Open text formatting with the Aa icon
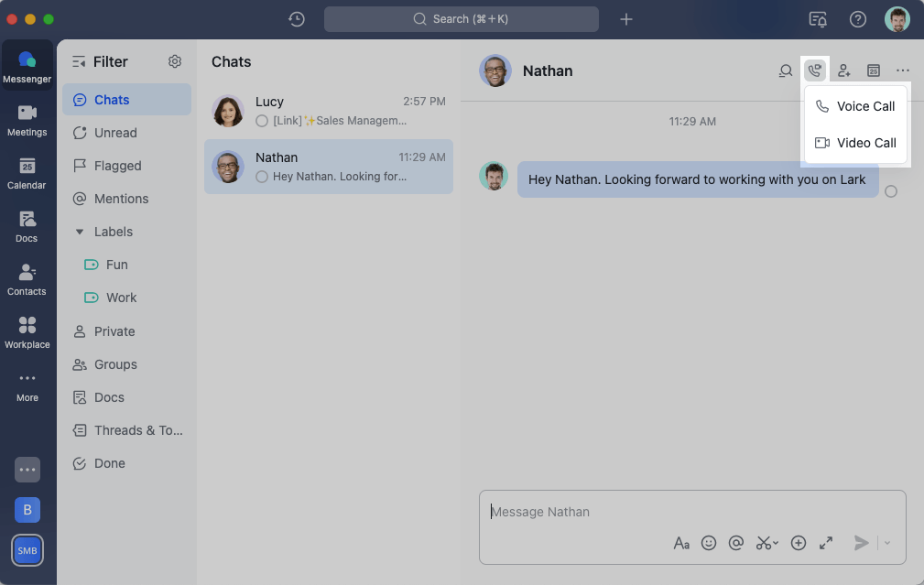 pos(681,543)
